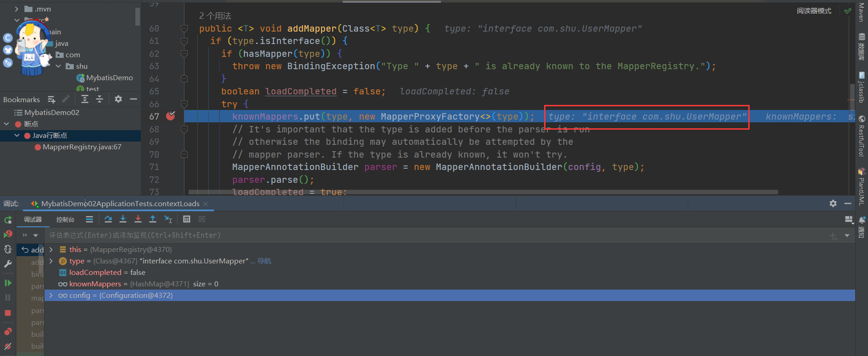The width and height of the screenshot is (868, 356).
Task: Toggle Mute Breakpoints icon
Action: [8, 346]
